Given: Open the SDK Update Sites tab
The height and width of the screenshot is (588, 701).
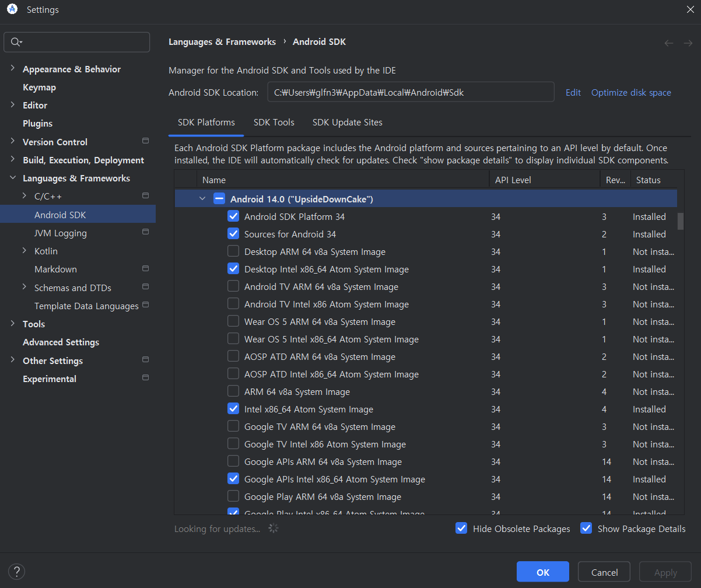Looking at the screenshot, I should (347, 123).
